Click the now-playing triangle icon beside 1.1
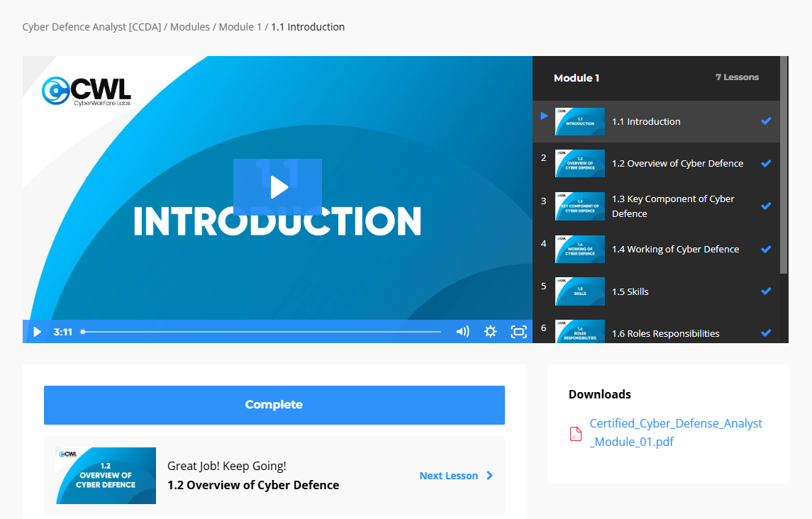Screen dimensions: 812x519 (x=544, y=116)
